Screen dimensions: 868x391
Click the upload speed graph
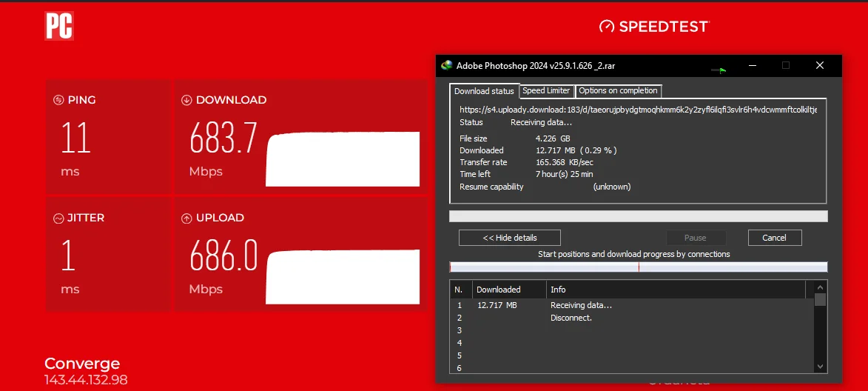343,277
